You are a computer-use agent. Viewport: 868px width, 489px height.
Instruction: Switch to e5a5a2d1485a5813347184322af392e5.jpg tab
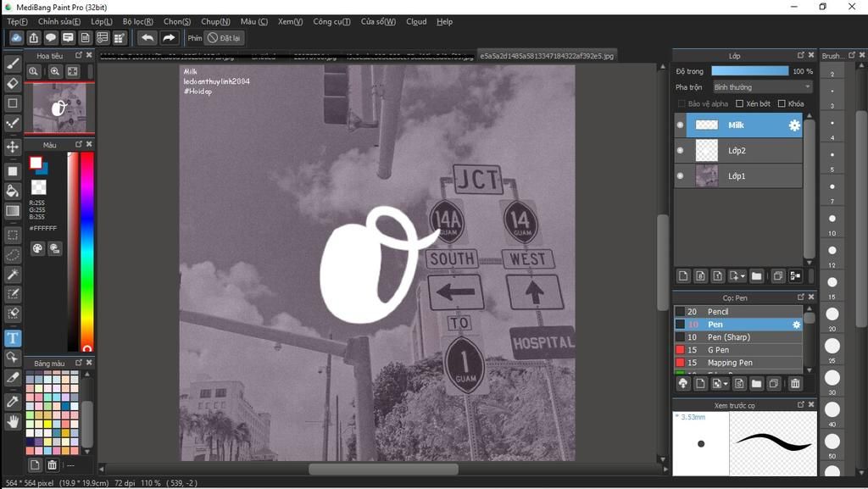[547, 56]
